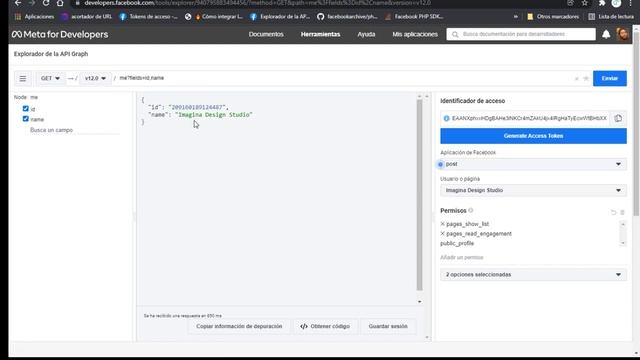This screenshot has width=640, height=360.
Task: Click the permissions list scroll down arrow
Action: (x=623, y=243)
